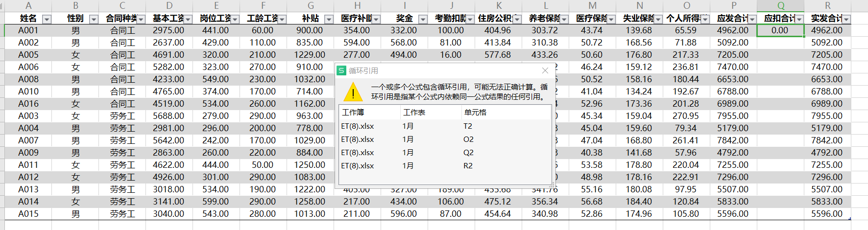Viewport: 868px width, 230px height.
Task: Click cell Q2 showing 0.00
Action: (x=780, y=30)
